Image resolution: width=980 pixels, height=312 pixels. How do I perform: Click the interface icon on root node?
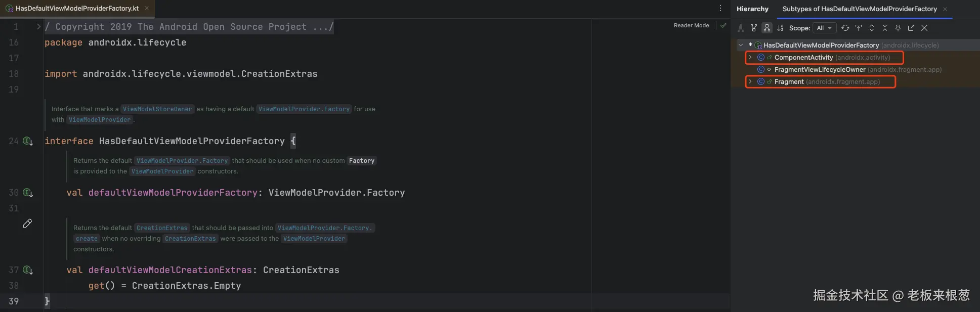pyautogui.click(x=758, y=45)
